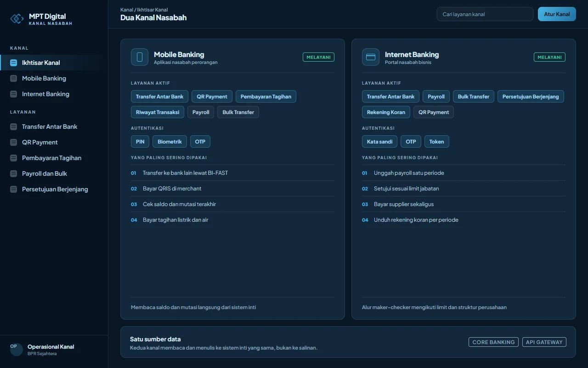Click the OTP chip in the Mobile Banking card
Viewport: 588px width, 368px height.
click(x=200, y=142)
